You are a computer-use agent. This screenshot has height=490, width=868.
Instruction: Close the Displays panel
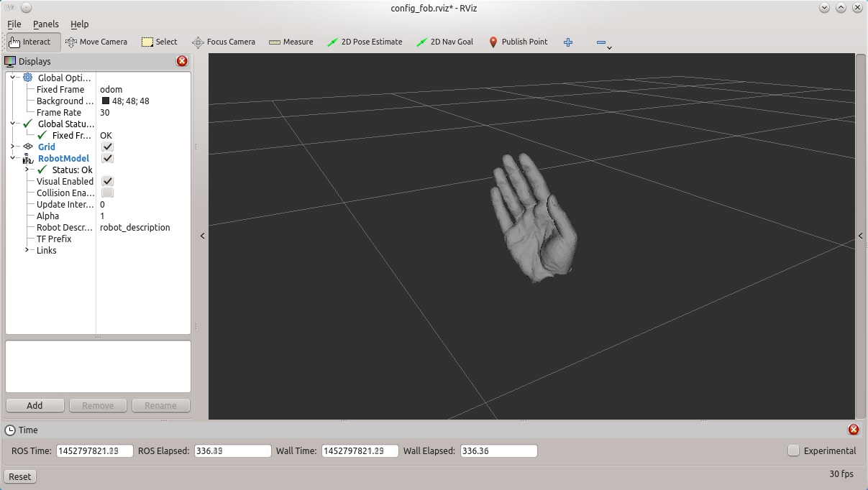point(182,61)
